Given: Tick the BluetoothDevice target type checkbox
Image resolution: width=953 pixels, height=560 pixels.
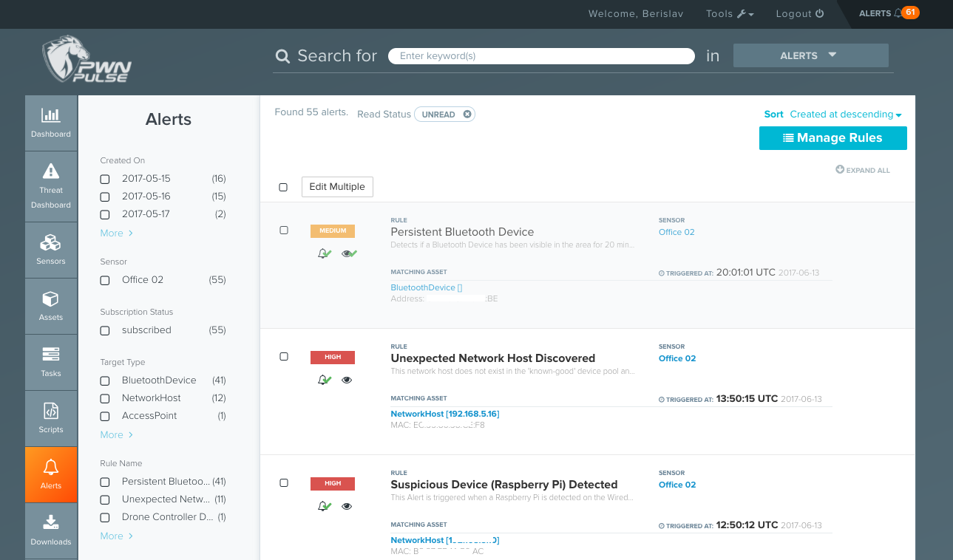Looking at the screenshot, I should [x=105, y=380].
